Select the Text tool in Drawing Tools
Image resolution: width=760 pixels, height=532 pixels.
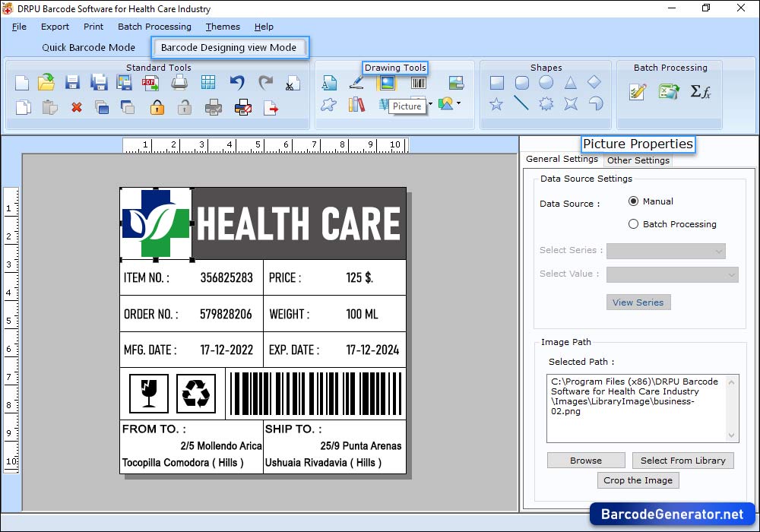tap(328, 84)
